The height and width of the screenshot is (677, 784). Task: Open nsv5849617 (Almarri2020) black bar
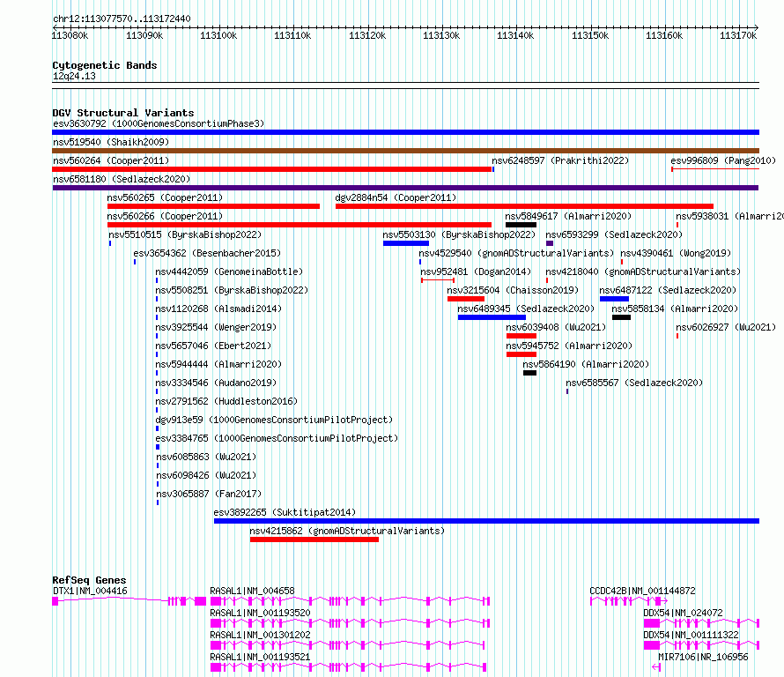click(521, 225)
